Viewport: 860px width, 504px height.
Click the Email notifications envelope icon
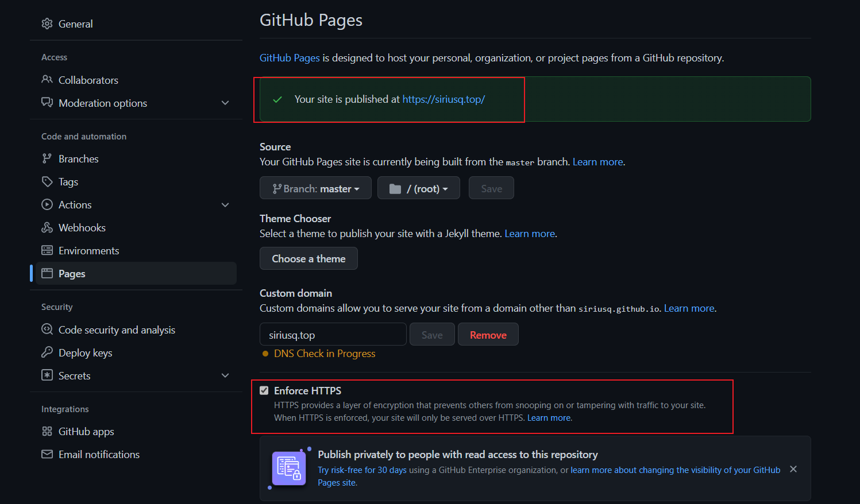[47, 454]
